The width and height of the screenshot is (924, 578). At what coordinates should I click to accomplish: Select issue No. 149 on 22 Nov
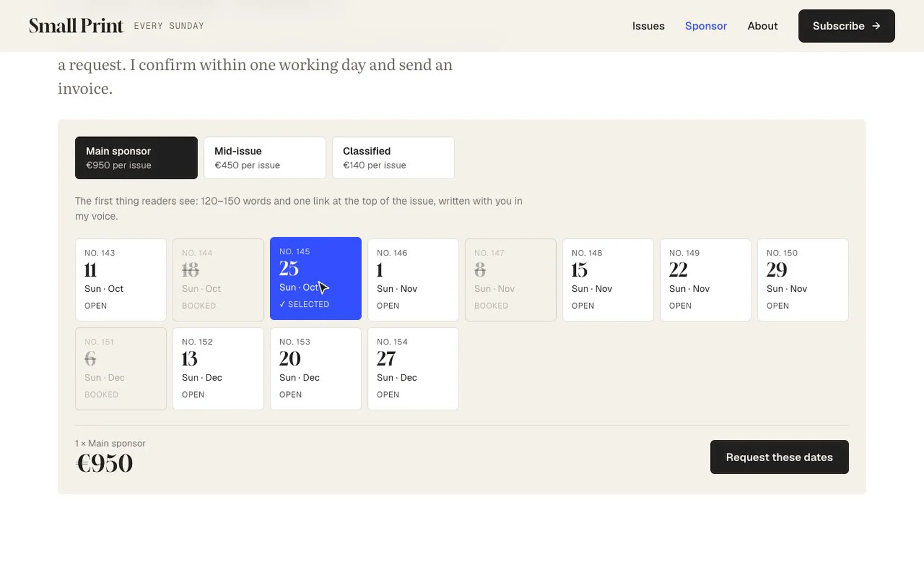(x=706, y=280)
